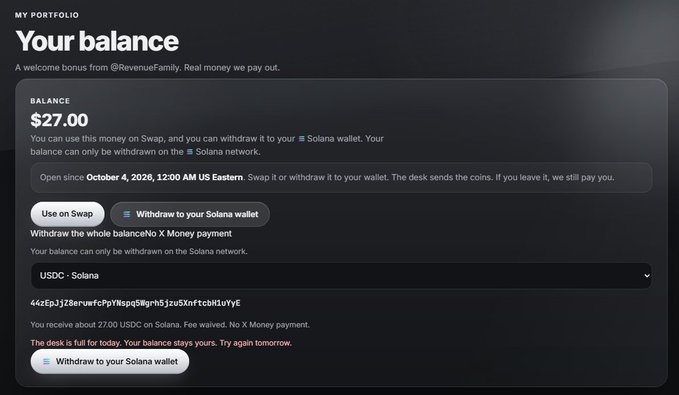Click the Solana logo before 'Solana wallet' text

point(301,139)
